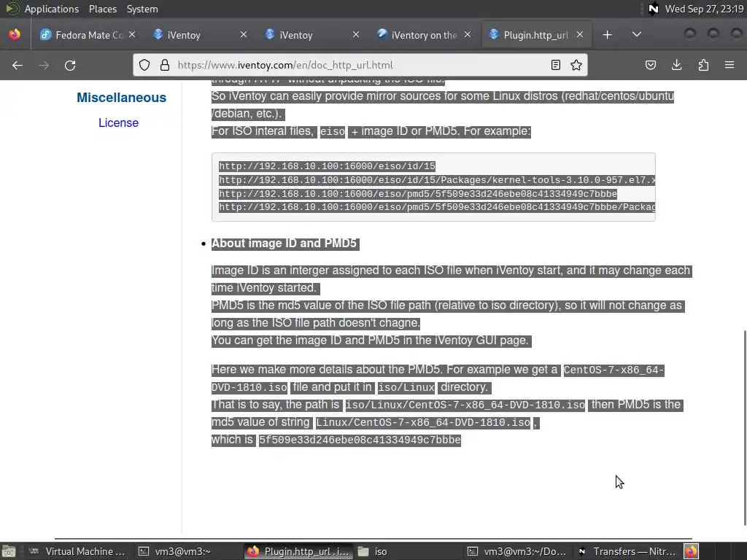Viewport: 747px width, 560px height.
Task: Reload the current page
Action: click(x=70, y=65)
